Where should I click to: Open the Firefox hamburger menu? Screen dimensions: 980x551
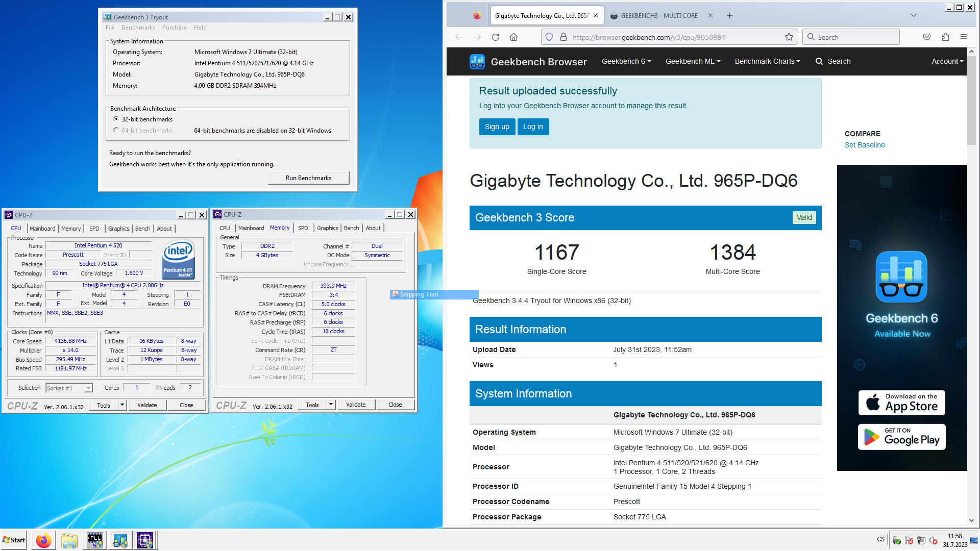point(964,37)
